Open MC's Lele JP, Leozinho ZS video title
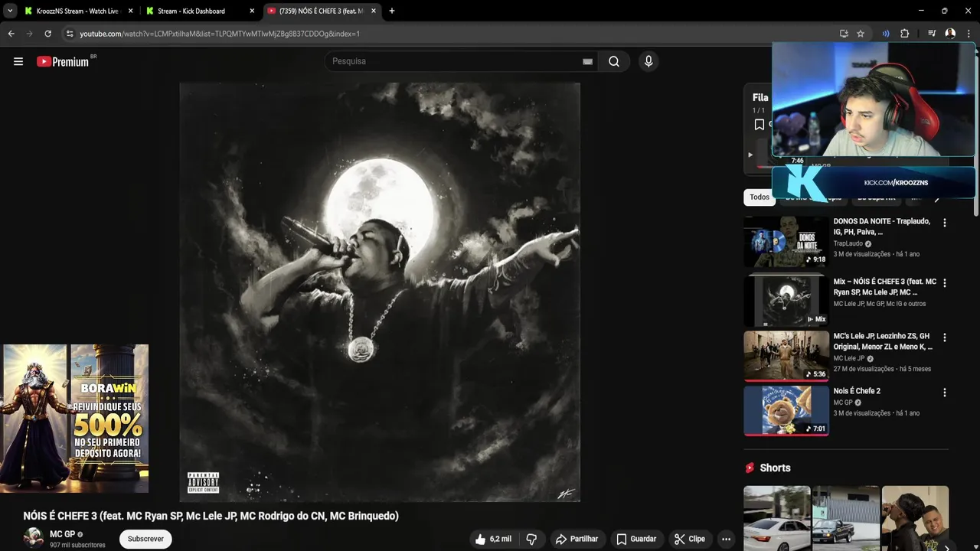 coord(883,341)
